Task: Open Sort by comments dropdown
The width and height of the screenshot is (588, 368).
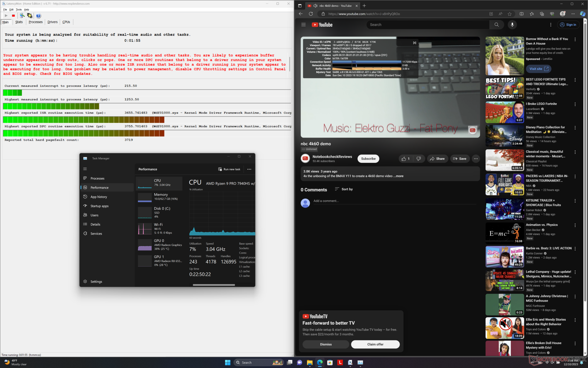Action: [x=344, y=189]
